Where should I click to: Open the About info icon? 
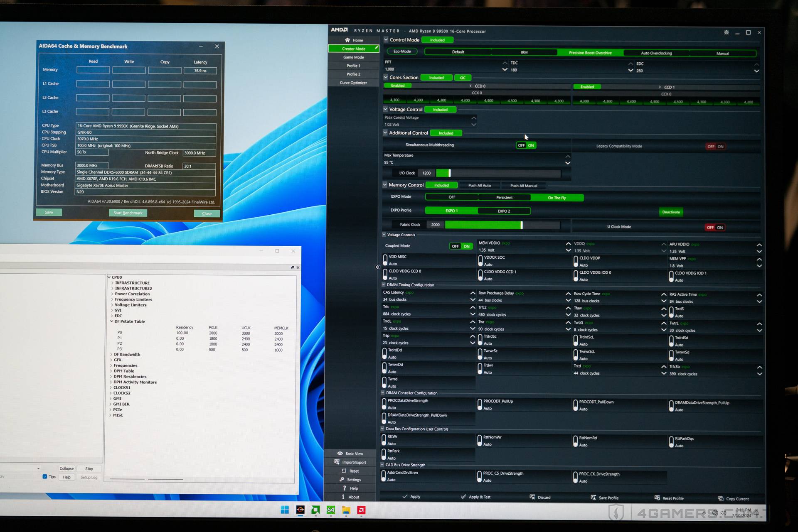tap(343, 497)
